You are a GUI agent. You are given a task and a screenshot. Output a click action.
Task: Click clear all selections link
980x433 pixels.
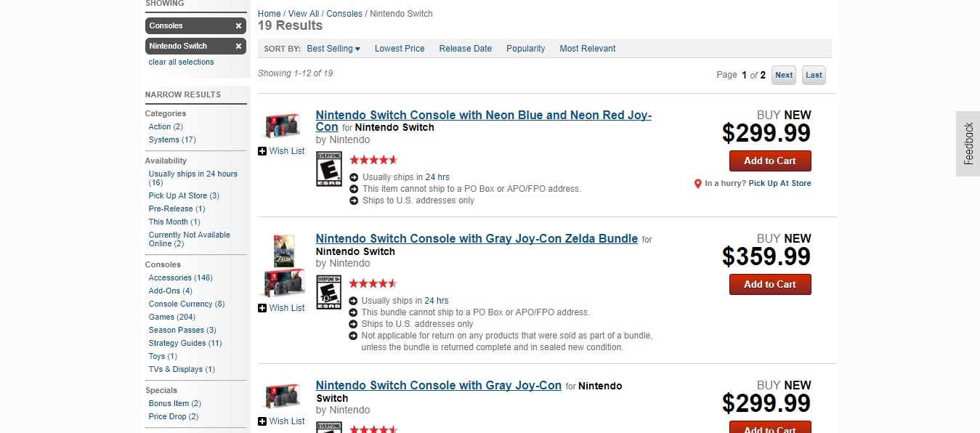(x=182, y=62)
